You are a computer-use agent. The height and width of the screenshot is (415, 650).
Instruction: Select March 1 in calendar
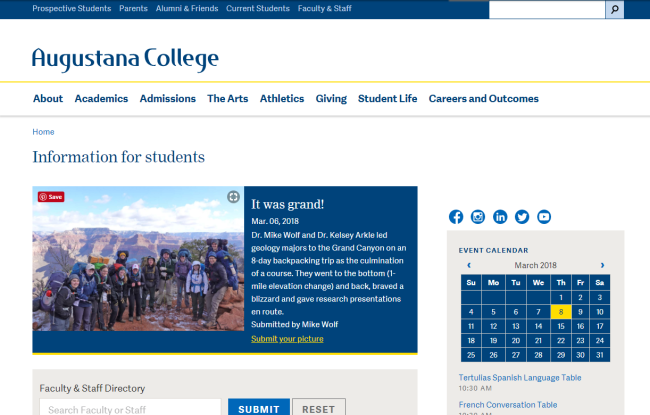561,297
